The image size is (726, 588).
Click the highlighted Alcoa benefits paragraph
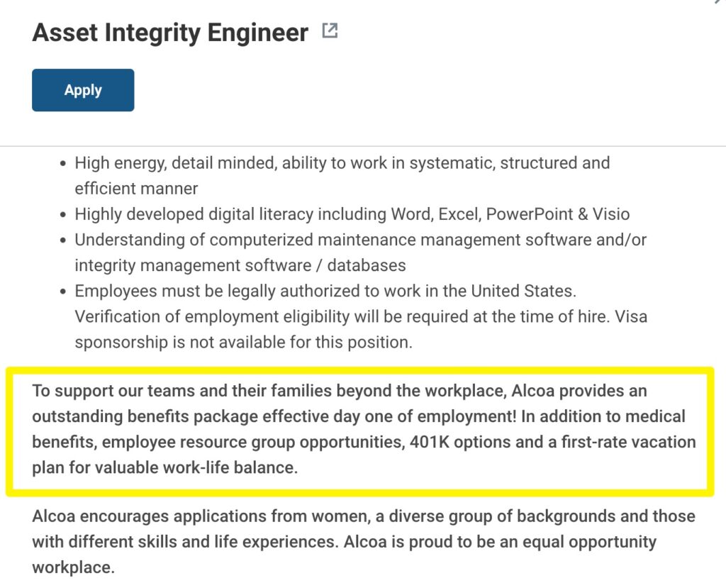[364, 429]
